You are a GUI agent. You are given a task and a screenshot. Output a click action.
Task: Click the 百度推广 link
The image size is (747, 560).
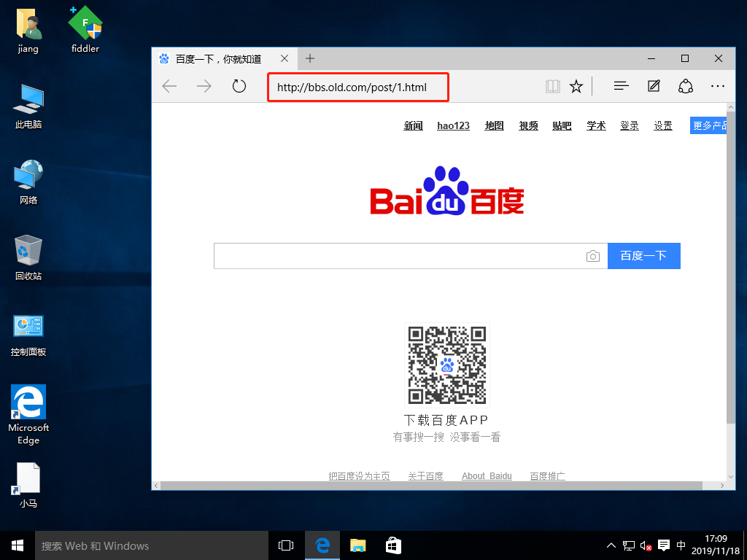click(x=547, y=475)
